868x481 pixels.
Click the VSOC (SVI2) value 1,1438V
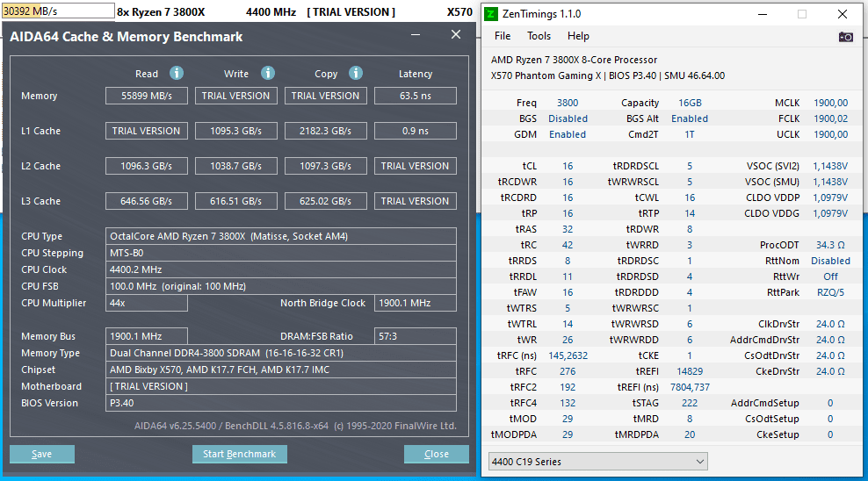click(830, 166)
